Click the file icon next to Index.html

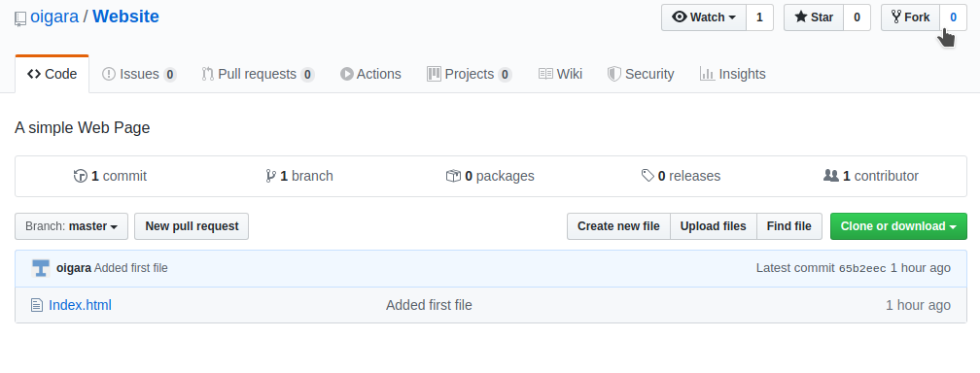click(37, 305)
